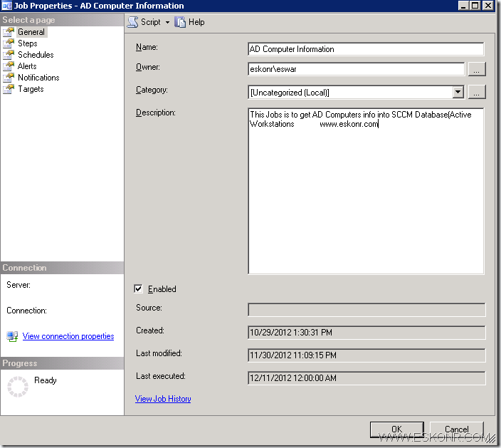
Task: Open the Schedules page
Action: tap(36, 55)
